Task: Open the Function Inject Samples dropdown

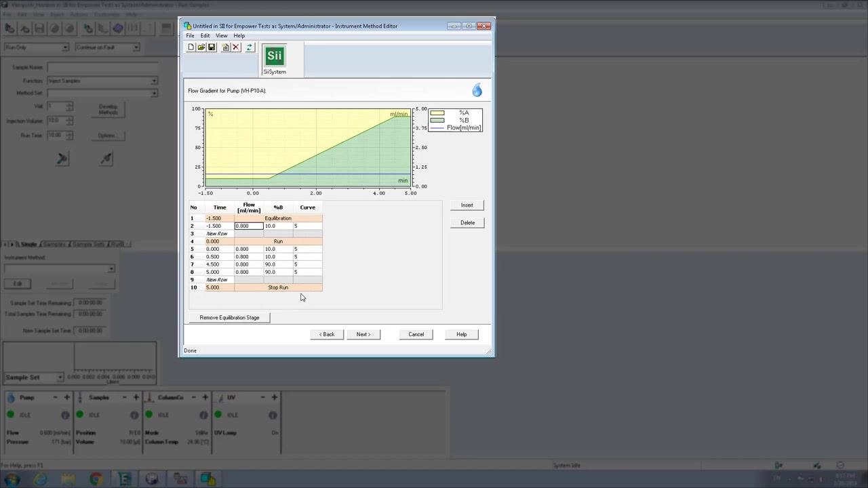Action: [155, 81]
